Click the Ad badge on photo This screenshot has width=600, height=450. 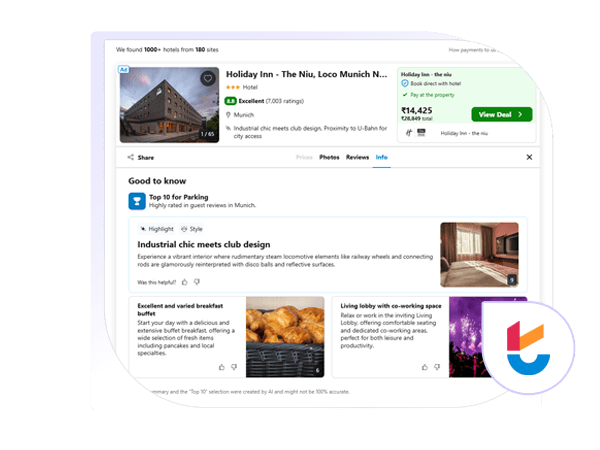124,69
